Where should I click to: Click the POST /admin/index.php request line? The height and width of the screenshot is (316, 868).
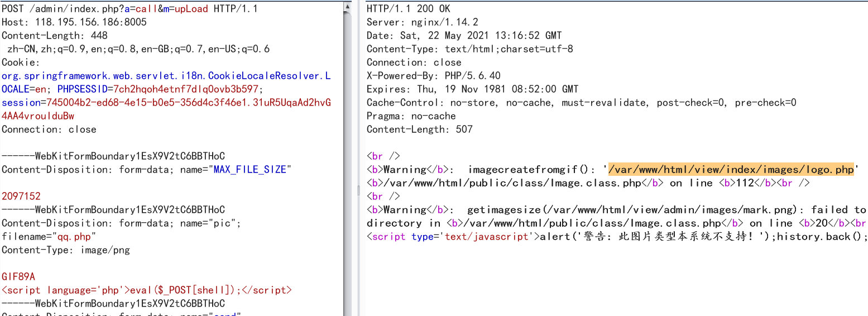point(130,9)
